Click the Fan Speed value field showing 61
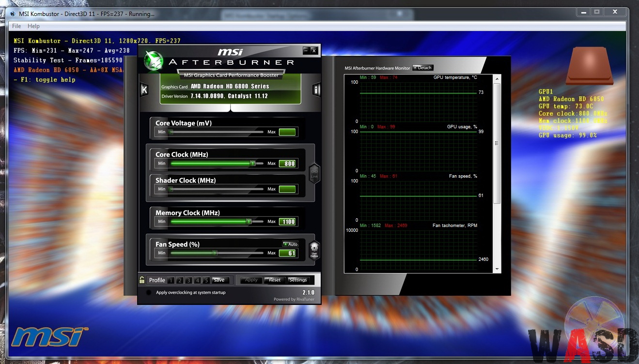639x364 pixels. pos(287,253)
